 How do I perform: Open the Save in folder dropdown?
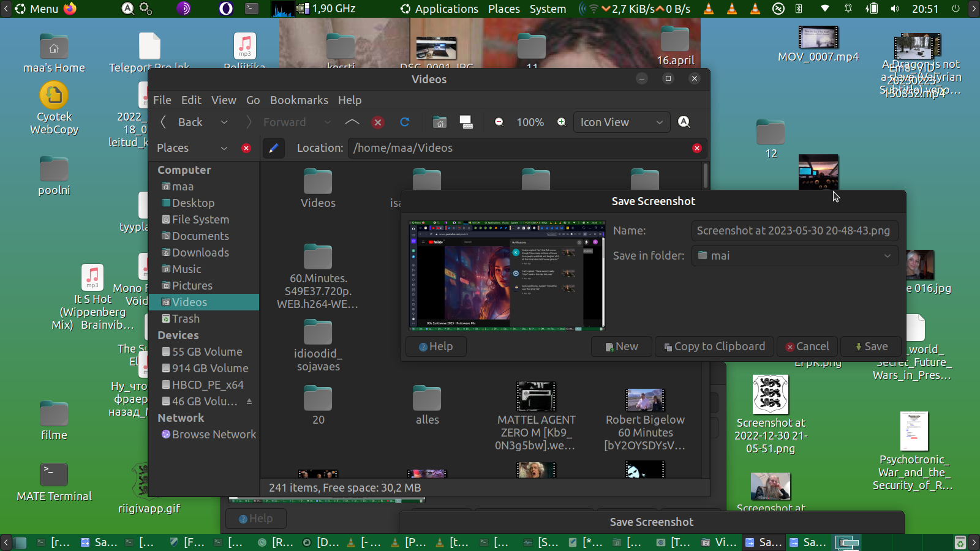[x=794, y=256]
